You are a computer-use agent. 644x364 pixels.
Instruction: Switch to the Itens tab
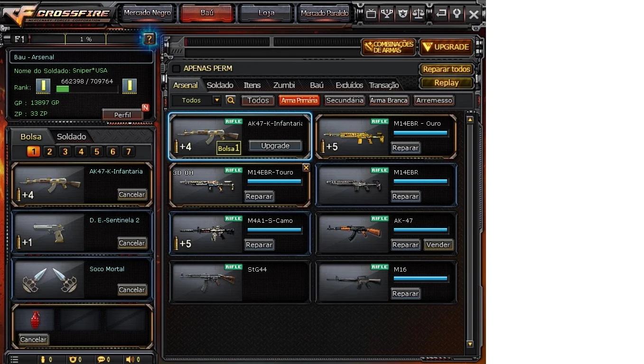(x=252, y=85)
